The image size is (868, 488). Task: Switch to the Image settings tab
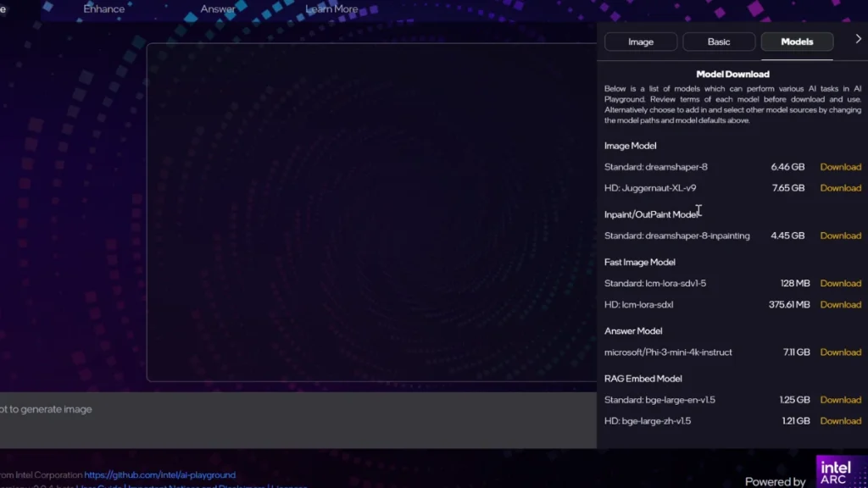(x=641, y=42)
